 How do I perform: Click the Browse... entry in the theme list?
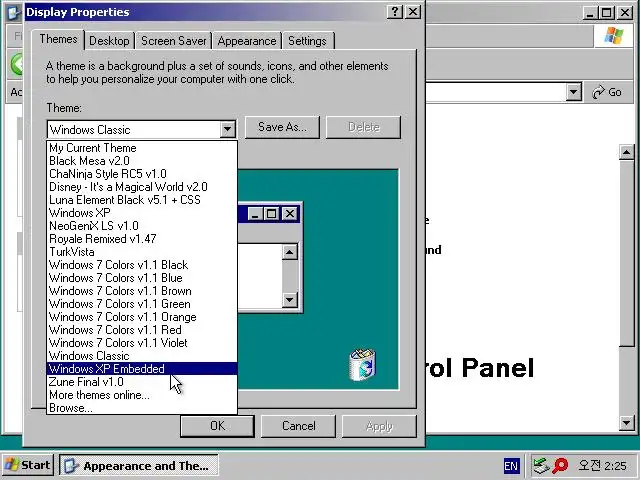142,408
